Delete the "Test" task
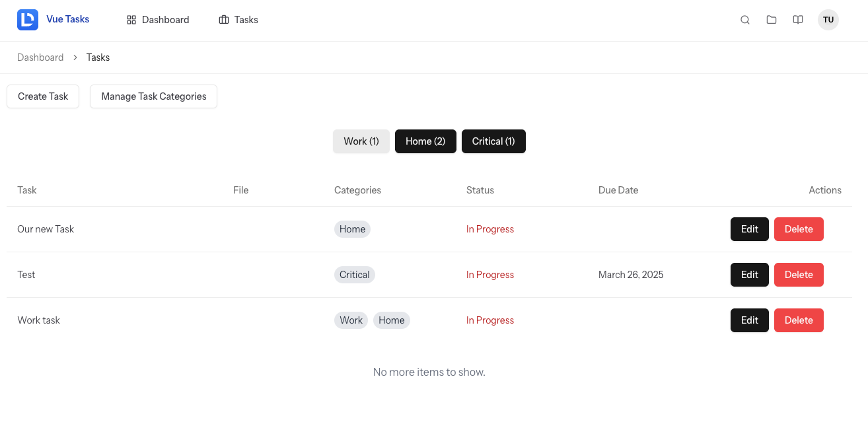The height and width of the screenshot is (424, 868). click(799, 275)
